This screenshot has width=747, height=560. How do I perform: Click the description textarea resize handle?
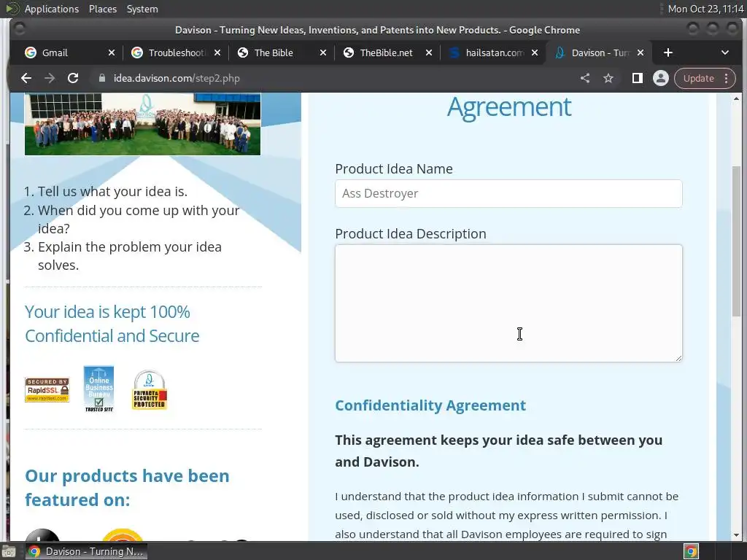pos(678,358)
